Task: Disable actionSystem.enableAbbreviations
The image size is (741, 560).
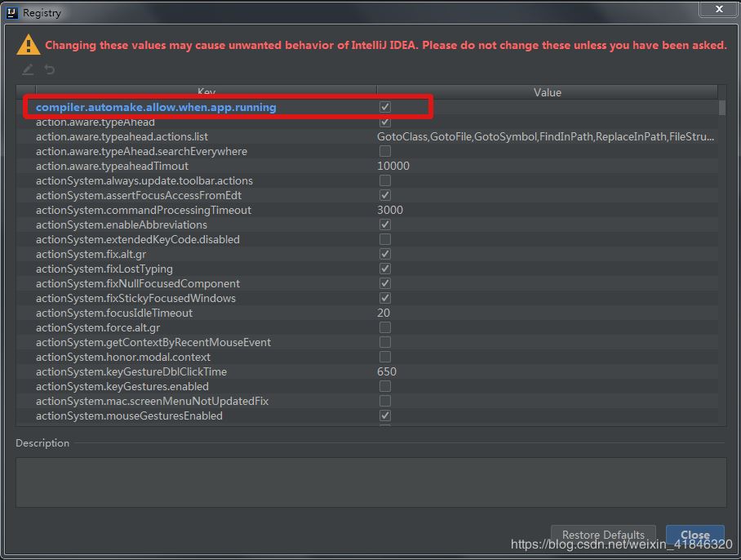Action: 384,224
